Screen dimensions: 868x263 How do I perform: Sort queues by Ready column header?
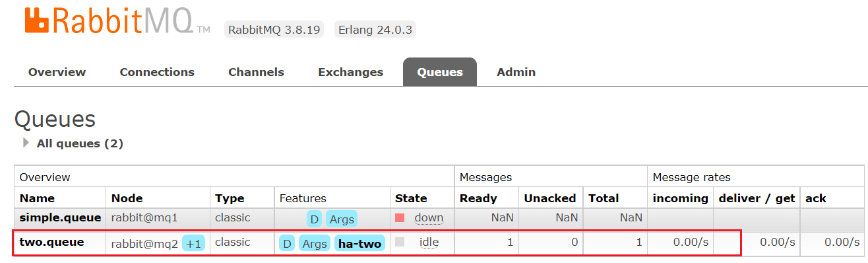pyautogui.click(x=478, y=198)
